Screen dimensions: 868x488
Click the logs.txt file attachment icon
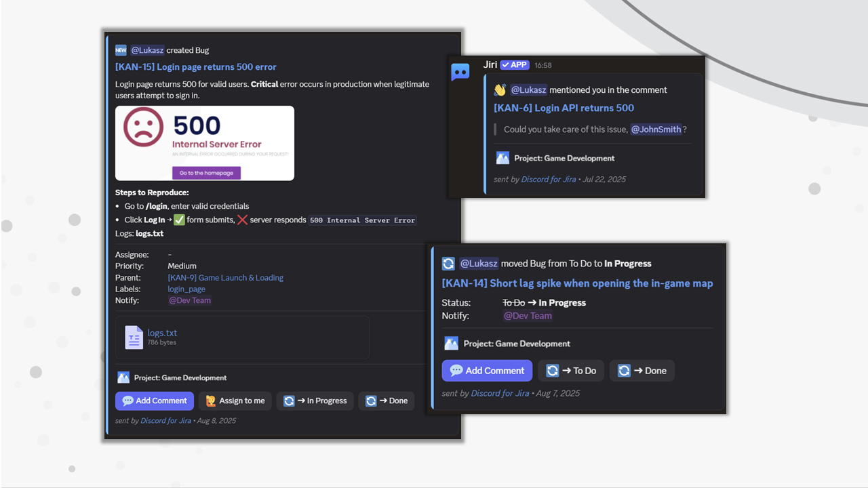[134, 337]
